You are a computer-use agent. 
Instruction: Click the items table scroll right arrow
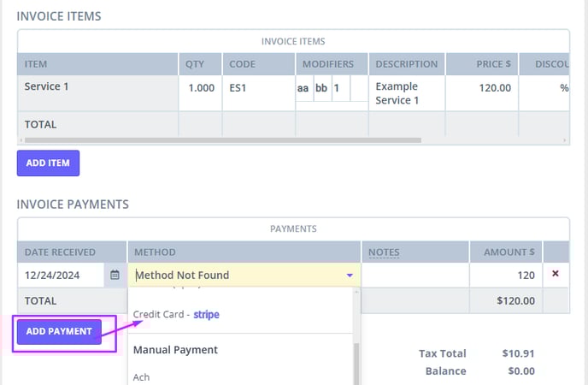point(564,139)
